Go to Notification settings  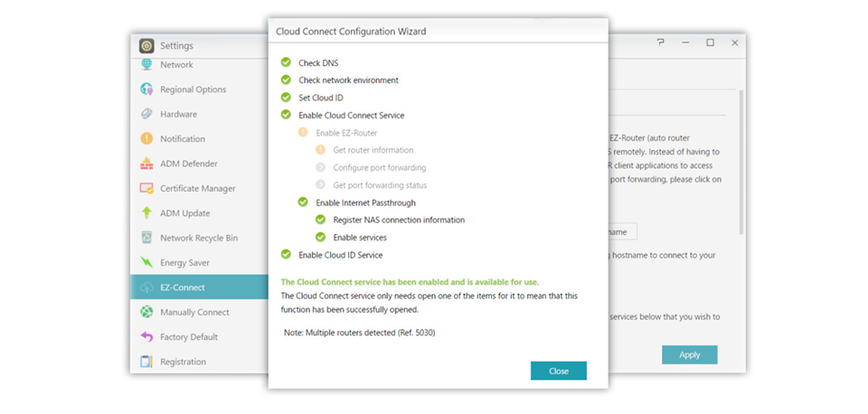click(183, 139)
